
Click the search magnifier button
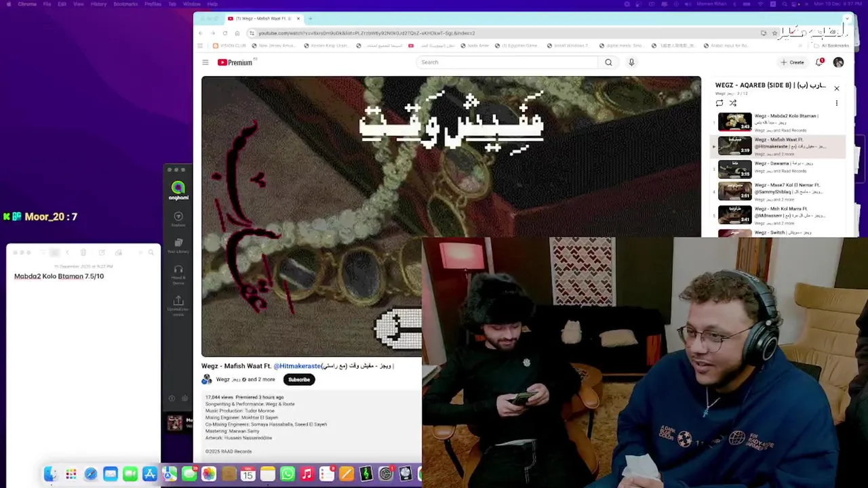[608, 62]
